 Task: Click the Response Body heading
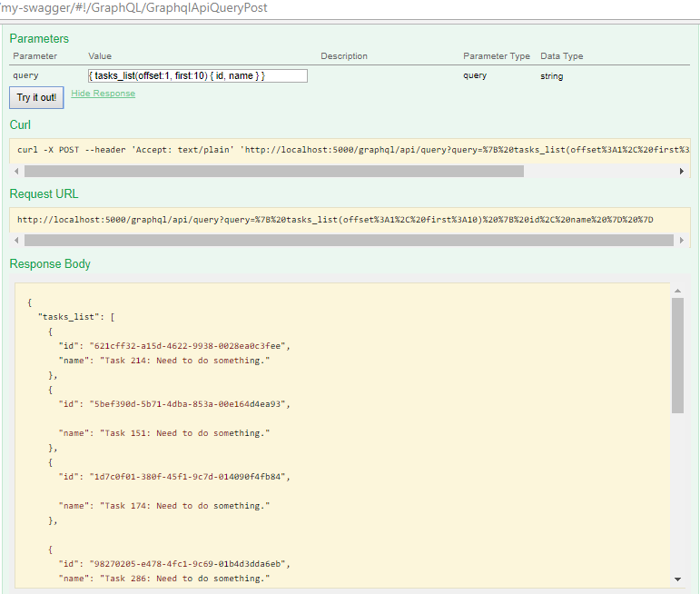pyautogui.click(x=50, y=264)
